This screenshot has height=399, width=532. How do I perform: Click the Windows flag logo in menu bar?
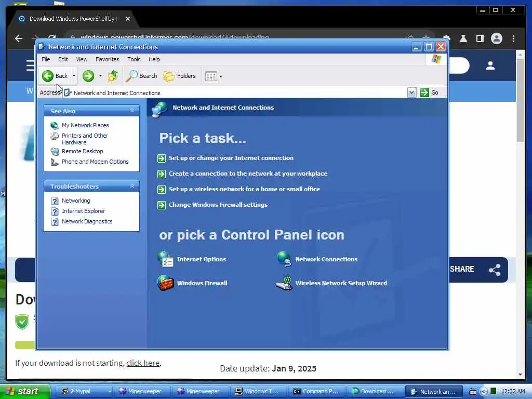pos(436,59)
